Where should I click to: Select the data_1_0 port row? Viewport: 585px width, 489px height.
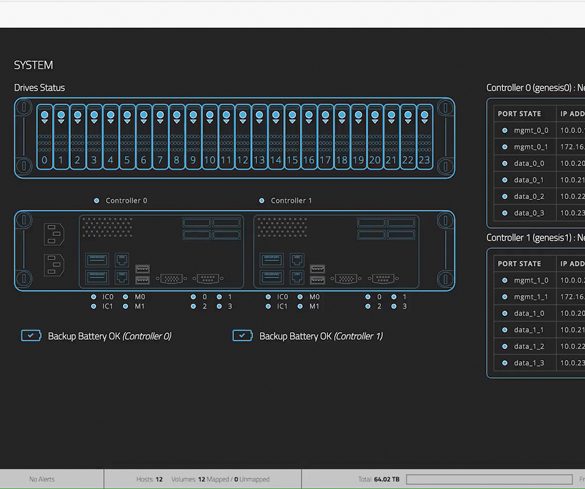pos(539,313)
